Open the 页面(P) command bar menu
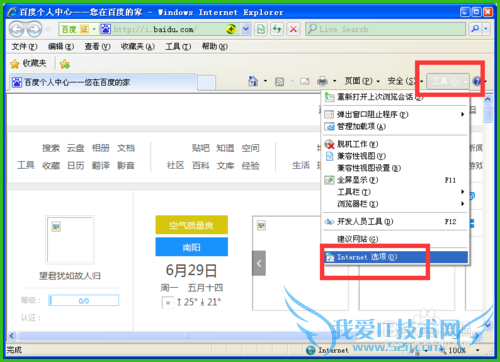This screenshot has height=362, width=500. coord(362,81)
